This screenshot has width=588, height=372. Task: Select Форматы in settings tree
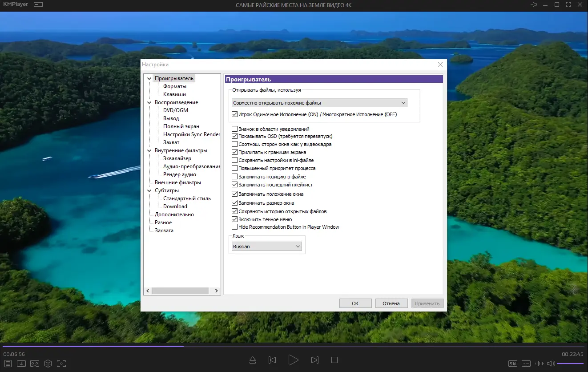[175, 86]
